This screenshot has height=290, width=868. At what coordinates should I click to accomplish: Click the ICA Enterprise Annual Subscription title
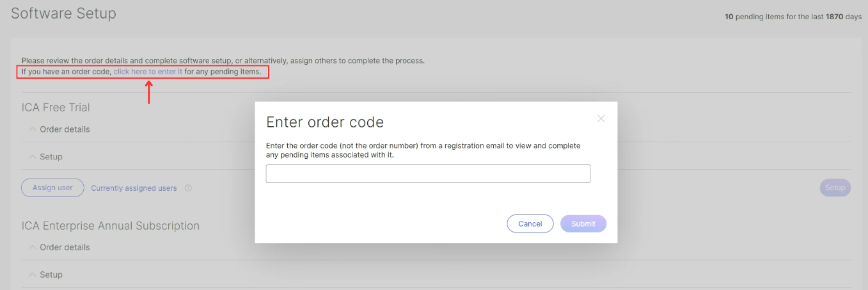111,226
